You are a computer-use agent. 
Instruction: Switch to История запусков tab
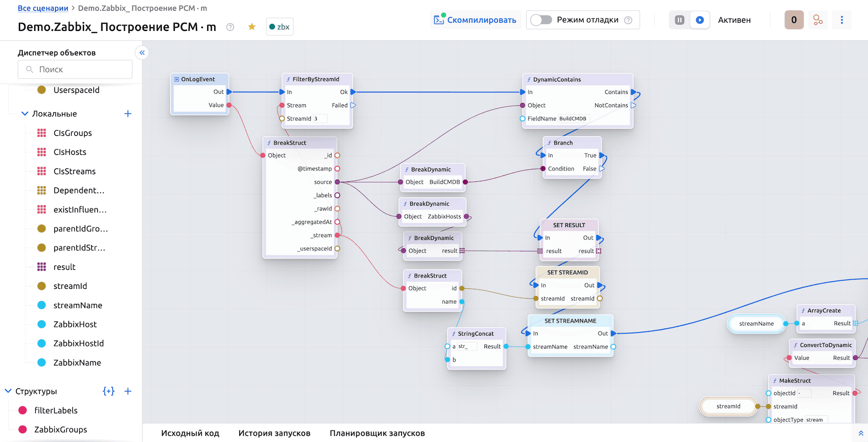click(x=274, y=433)
